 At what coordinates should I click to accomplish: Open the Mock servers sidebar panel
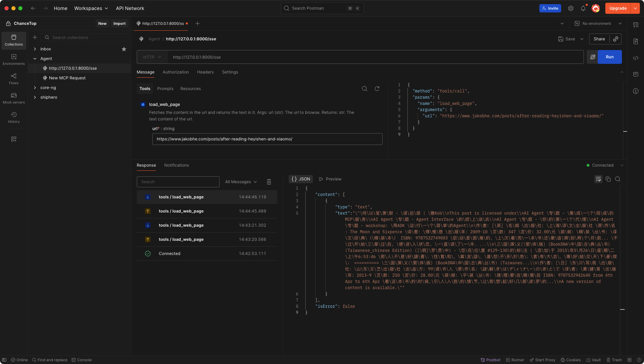click(x=14, y=98)
